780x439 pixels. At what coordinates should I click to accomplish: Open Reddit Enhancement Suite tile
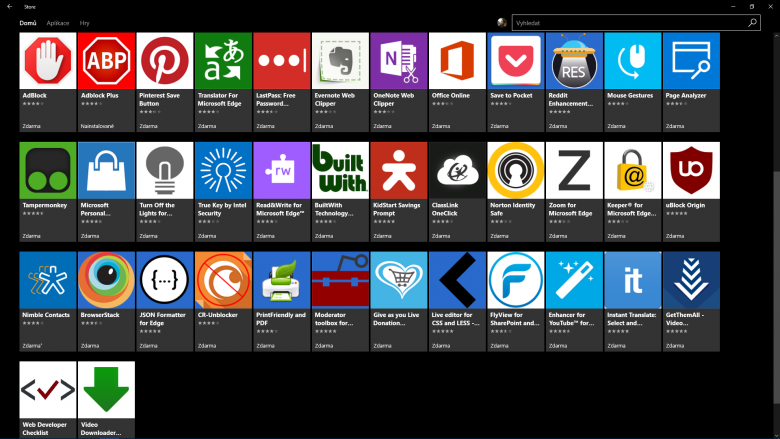[574, 82]
